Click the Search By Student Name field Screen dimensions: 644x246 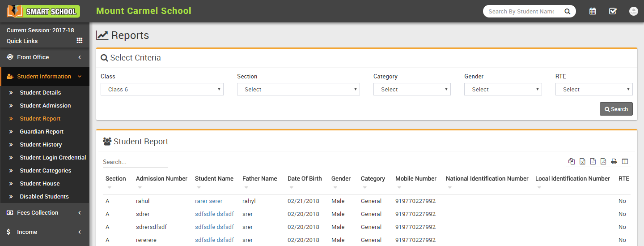[521, 12]
